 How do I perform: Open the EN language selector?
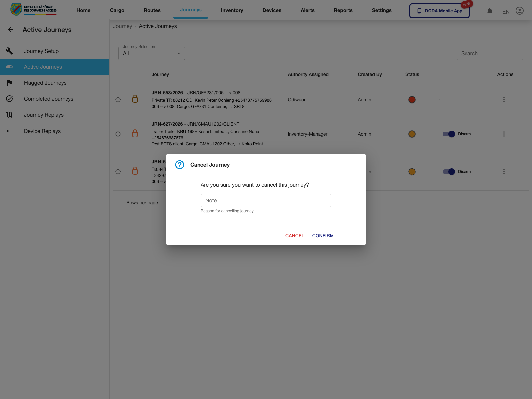tap(506, 11)
